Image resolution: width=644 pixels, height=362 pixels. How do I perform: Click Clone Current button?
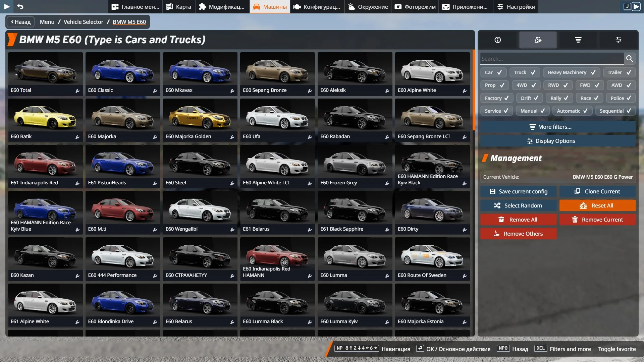(x=597, y=191)
